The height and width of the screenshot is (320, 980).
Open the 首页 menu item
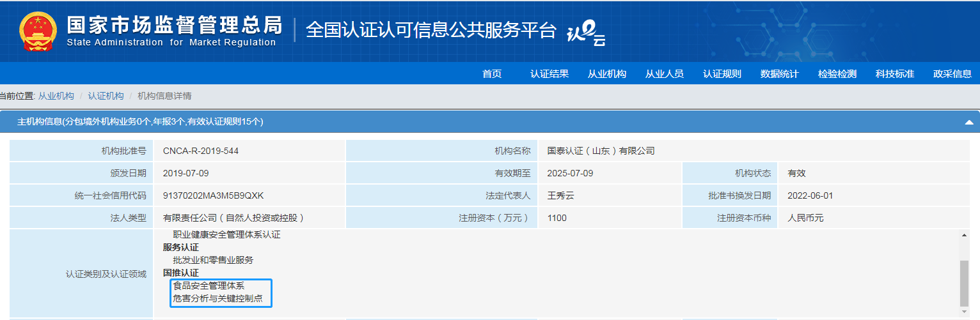coord(492,74)
